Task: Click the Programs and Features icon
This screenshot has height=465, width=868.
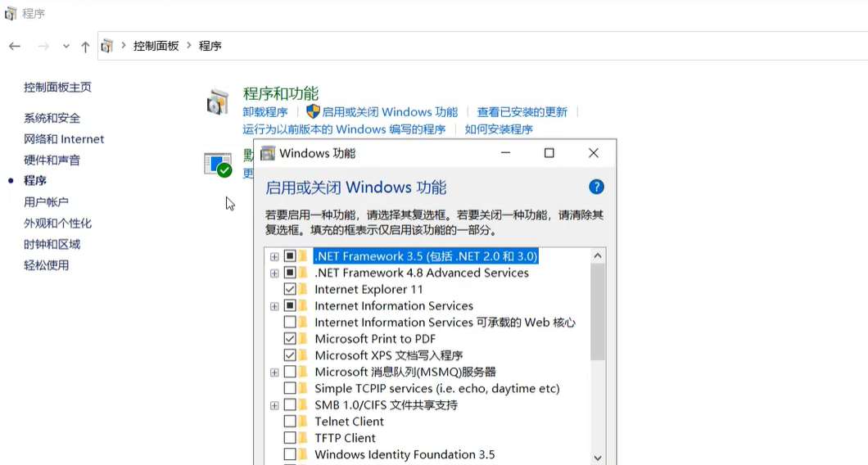Action: tap(218, 102)
